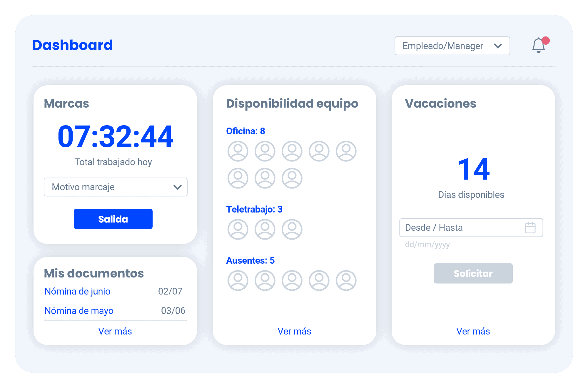Open Nómina de mayo document
The width and height of the screenshot is (588, 388).
[x=79, y=311]
